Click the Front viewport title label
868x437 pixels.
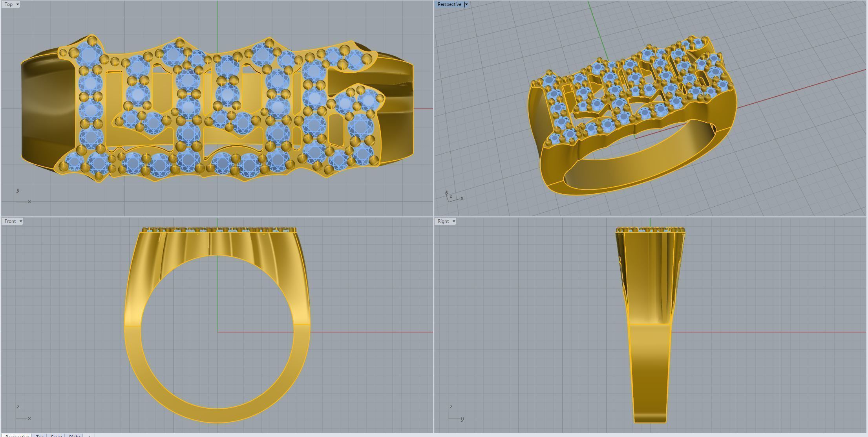point(10,221)
